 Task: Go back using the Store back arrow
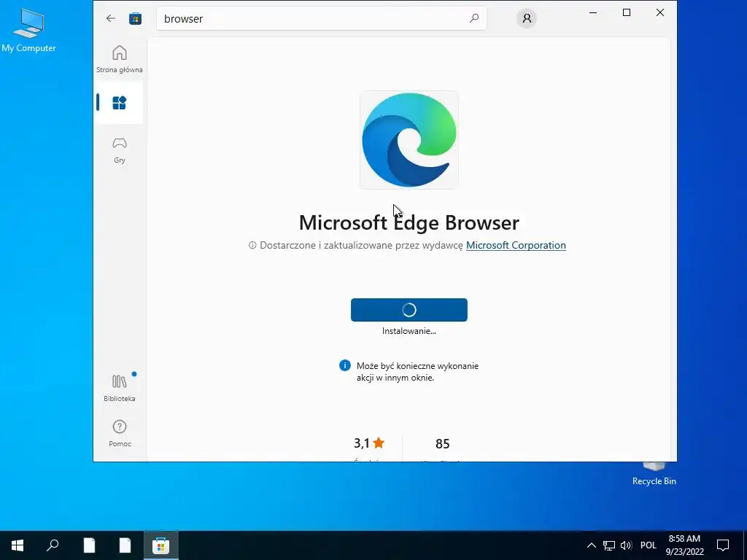pyautogui.click(x=111, y=18)
